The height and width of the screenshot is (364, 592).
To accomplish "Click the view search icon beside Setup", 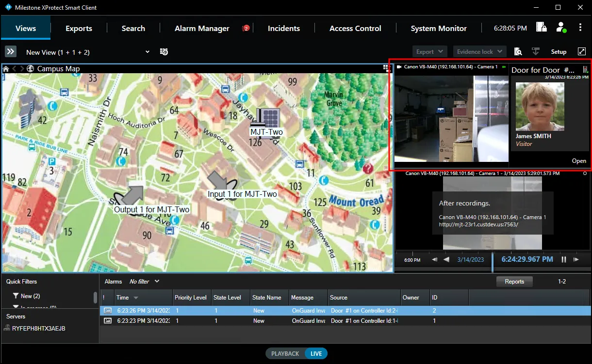I will [x=518, y=52].
